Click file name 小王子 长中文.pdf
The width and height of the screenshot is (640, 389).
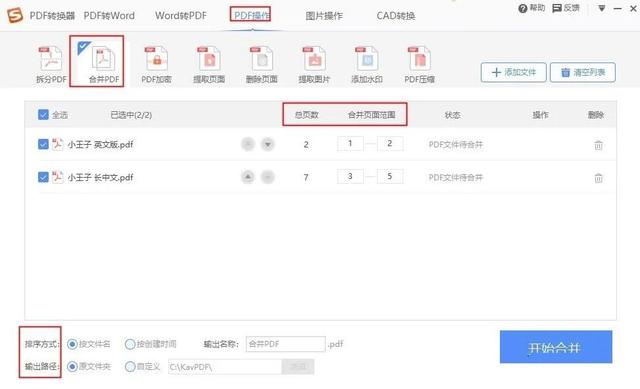coord(100,178)
